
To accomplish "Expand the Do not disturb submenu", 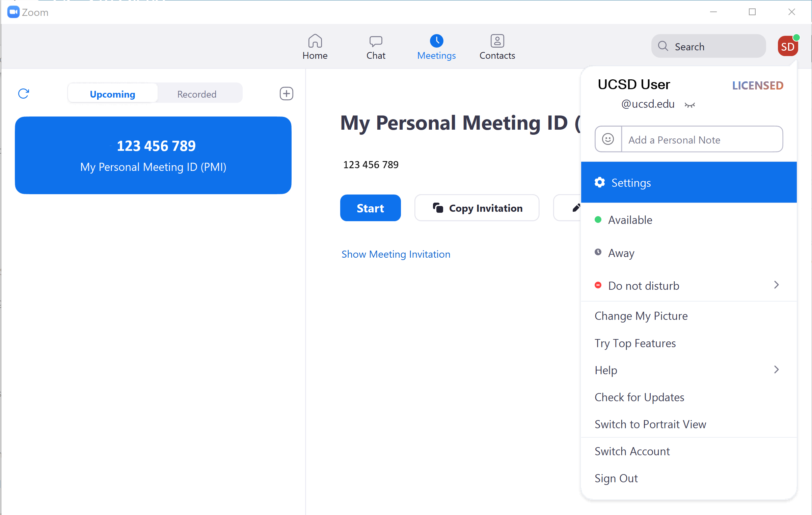I will pyautogui.click(x=776, y=285).
